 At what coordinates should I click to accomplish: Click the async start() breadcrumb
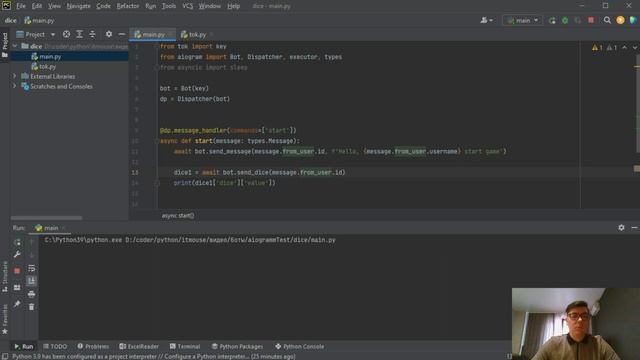click(178, 216)
